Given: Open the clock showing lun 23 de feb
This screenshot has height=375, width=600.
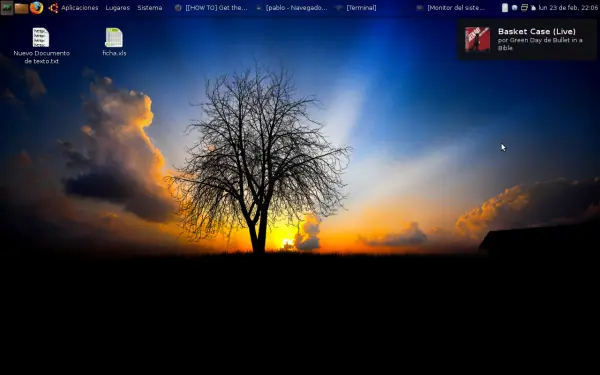Looking at the screenshot, I should click(x=568, y=8).
